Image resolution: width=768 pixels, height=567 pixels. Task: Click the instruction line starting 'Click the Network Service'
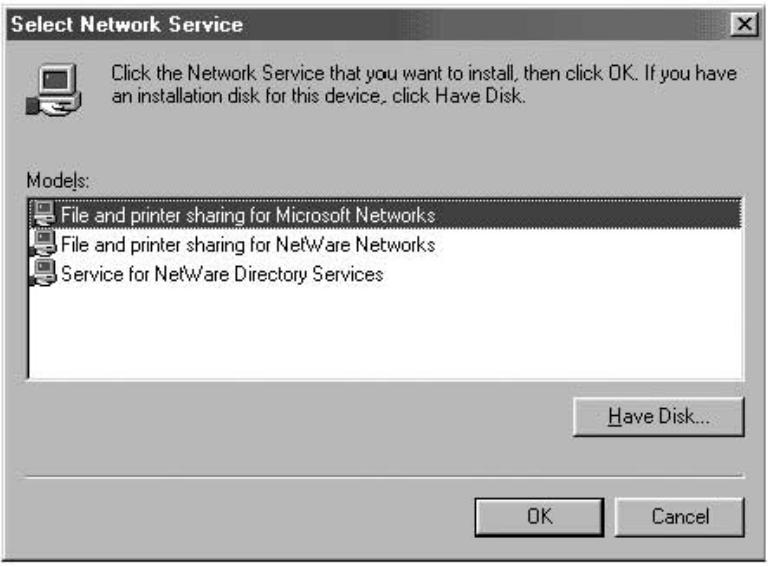(x=424, y=73)
